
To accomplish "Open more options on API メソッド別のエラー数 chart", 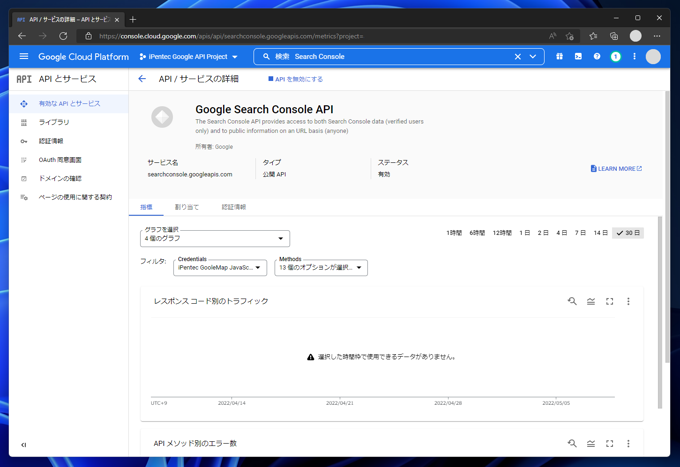I will 628,443.
